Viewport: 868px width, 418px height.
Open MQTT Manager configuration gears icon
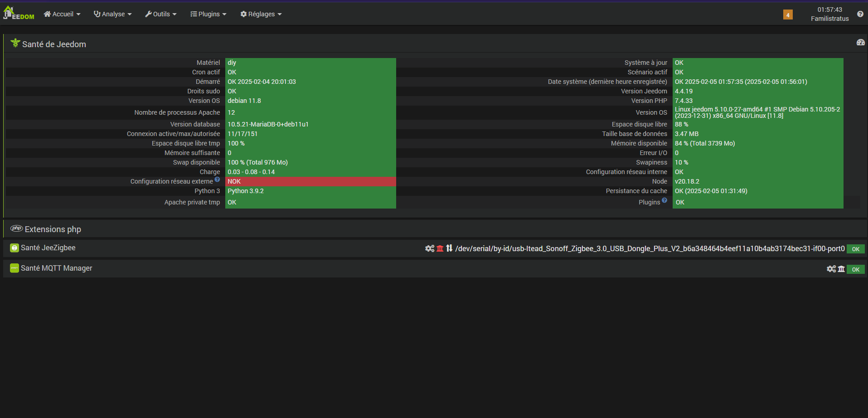pyautogui.click(x=831, y=269)
